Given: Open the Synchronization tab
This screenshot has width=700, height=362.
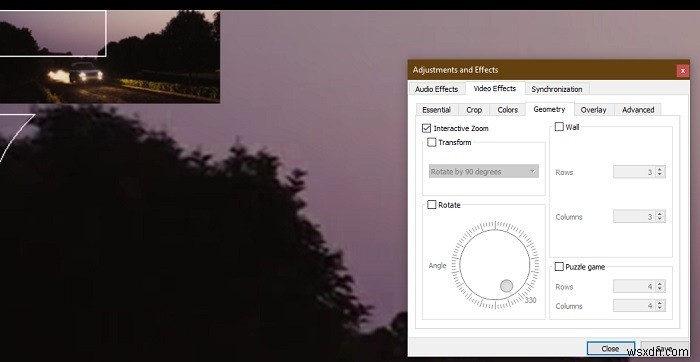Looking at the screenshot, I should [557, 89].
